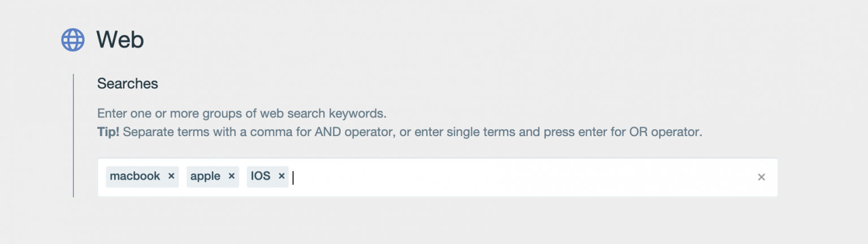Viewport: 868px width, 244px height.
Task: Select the apple tag label
Action: pos(205,176)
